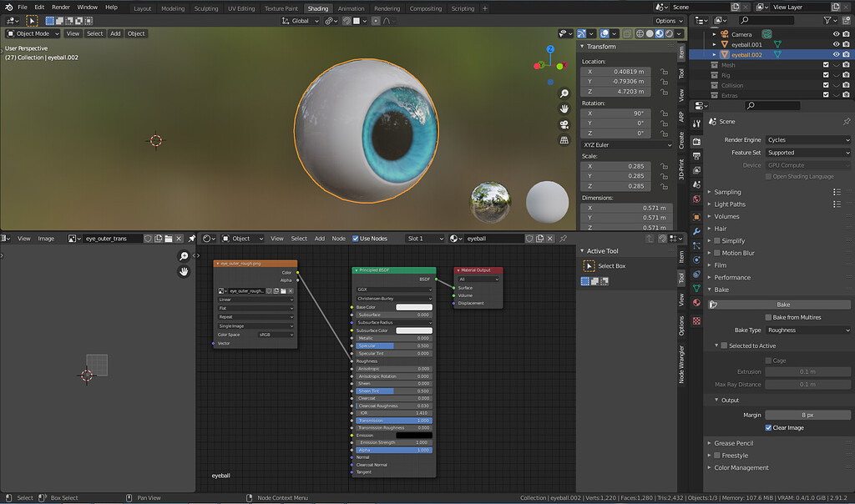Screen dimensions: 855x504
Task: Enable proportional editing in the 3D viewport header
Action: pyautogui.click(x=376, y=23)
